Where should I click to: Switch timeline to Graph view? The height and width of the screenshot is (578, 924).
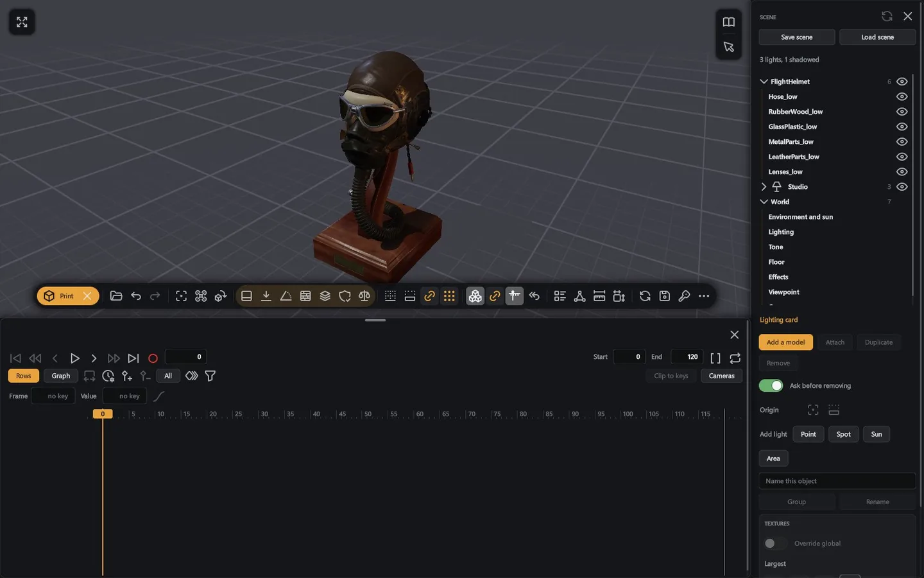[61, 376]
